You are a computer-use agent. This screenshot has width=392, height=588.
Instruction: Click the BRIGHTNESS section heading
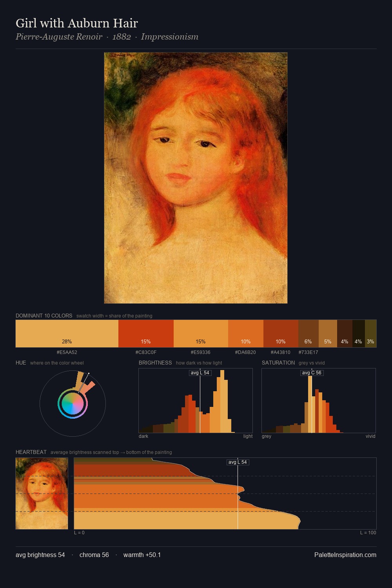pyautogui.click(x=155, y=363)
